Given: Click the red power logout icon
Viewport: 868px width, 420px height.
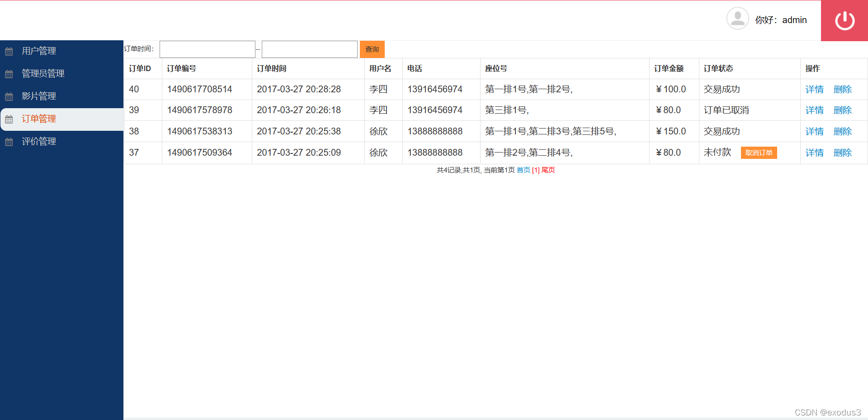Looking at the screenshot, I should point(844,21).
